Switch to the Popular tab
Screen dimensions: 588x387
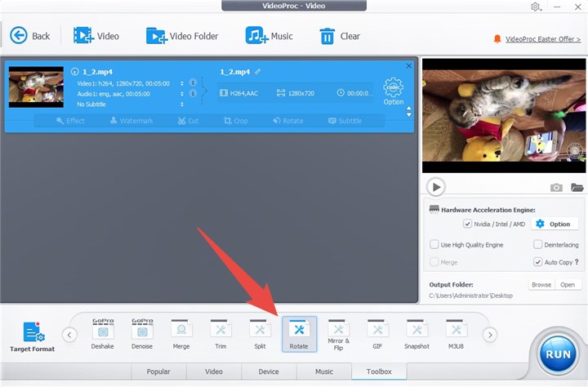pos(158,371)
